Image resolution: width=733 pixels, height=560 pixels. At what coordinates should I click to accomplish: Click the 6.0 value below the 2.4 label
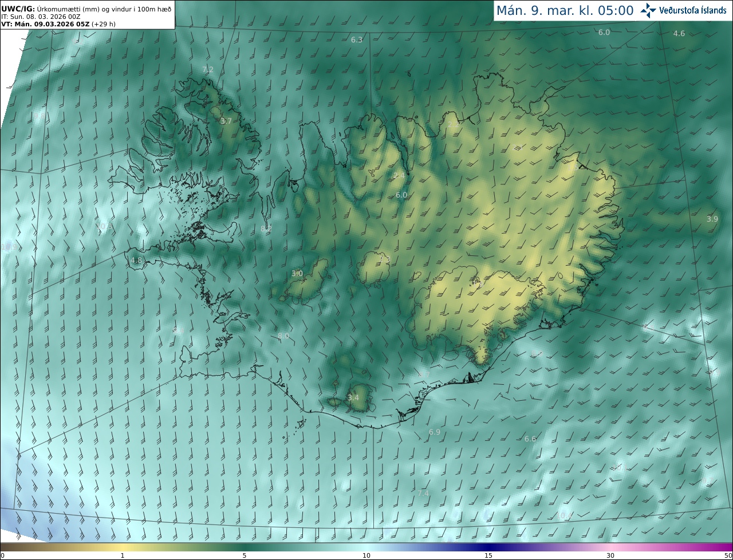point(401,195)
